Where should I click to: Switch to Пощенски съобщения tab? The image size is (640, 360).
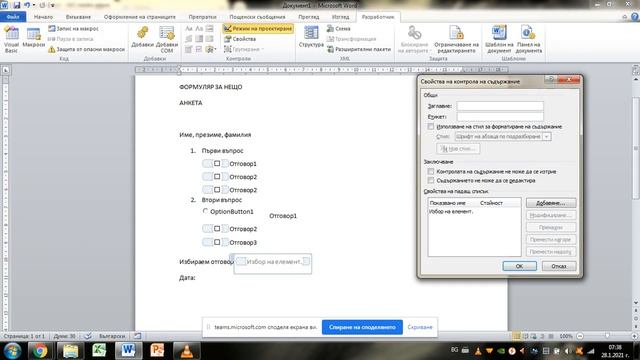(257, 17)
